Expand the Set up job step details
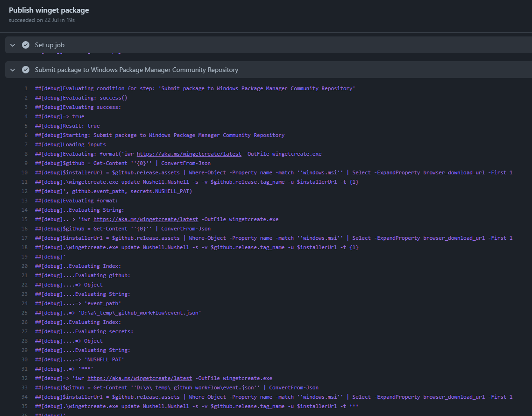This screenshot has width=532, height=416. point(12,44)
